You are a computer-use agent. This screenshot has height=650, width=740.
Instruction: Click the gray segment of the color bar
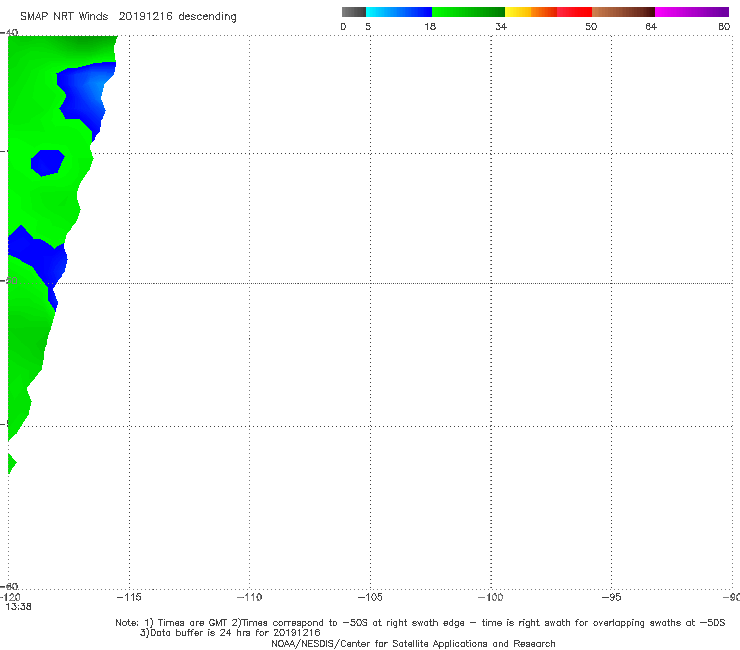[x=354, y=12]
